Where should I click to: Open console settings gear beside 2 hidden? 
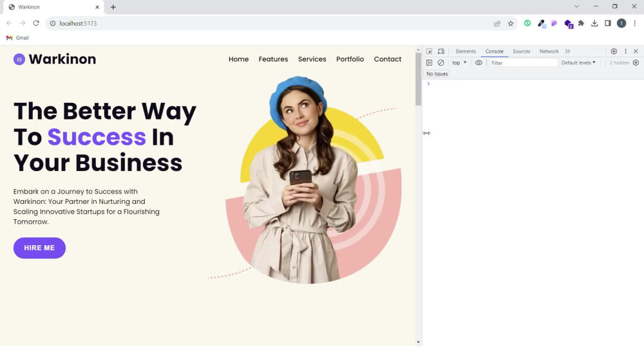(x=636, y=63)
